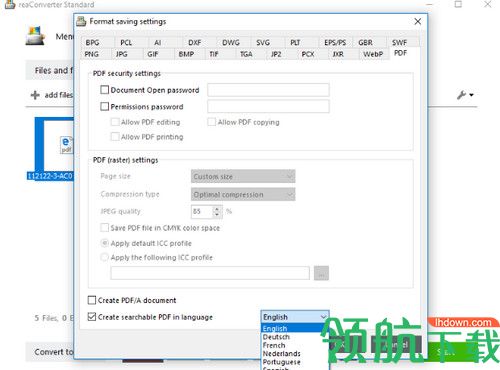The width and height of the screenshot is (500, 370).
Task: Open the PCX format tab
Action: coord(308,54)
